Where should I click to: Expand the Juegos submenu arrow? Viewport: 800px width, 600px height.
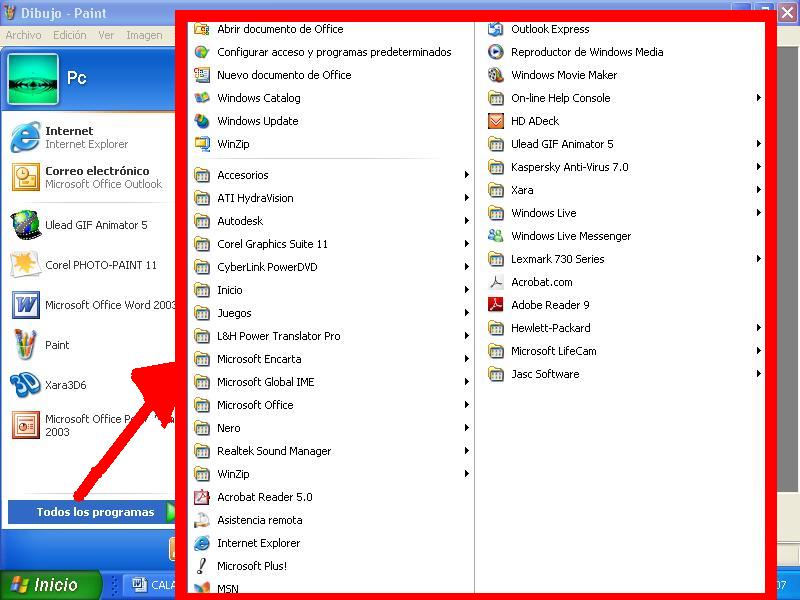(466, 313)
